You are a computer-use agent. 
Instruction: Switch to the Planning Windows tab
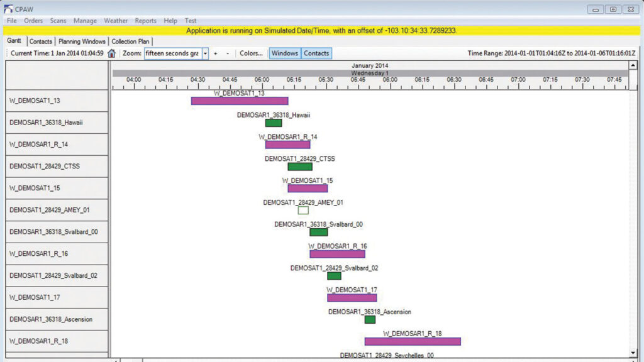(x=82, y=41)
